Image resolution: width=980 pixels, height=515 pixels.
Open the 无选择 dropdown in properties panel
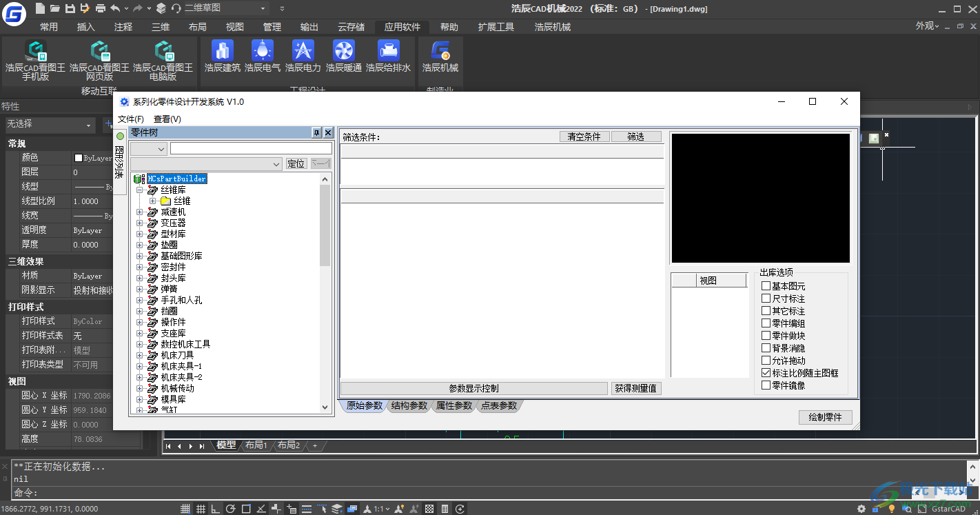(50, 125)
